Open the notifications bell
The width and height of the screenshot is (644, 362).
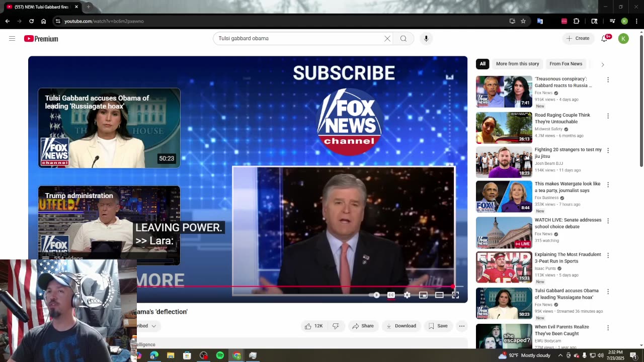click(x=605, y=39)
